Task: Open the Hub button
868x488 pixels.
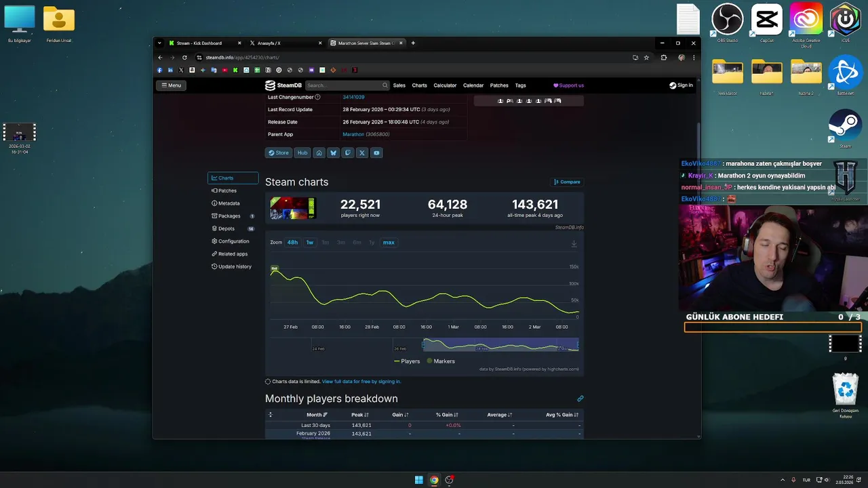Action: tap(302, 152)
